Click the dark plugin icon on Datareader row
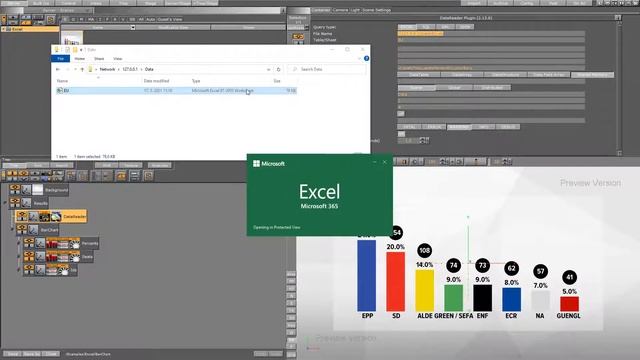640x360 pixels. [x=44, y=216]
